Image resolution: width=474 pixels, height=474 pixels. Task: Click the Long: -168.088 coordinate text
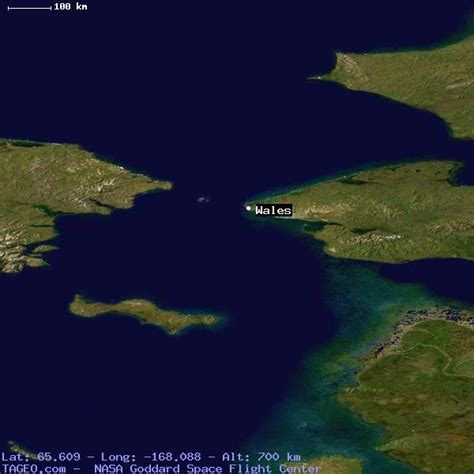(151, 457)
